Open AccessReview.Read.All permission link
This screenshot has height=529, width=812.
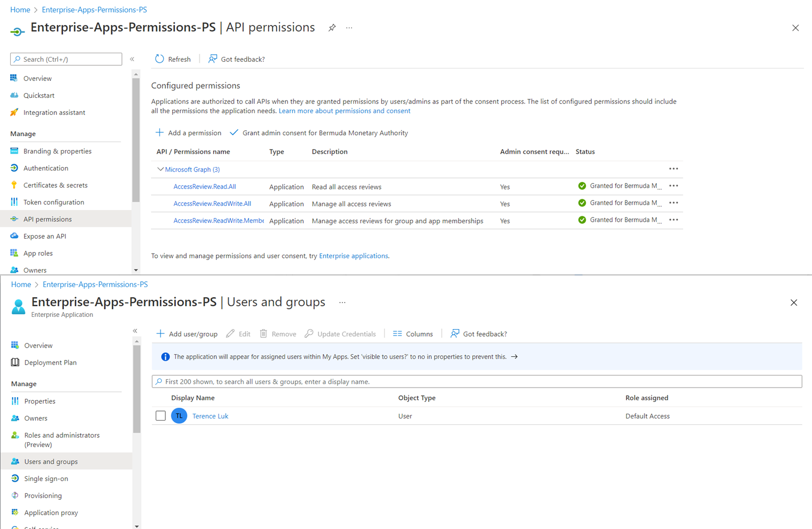click(205, 187)
